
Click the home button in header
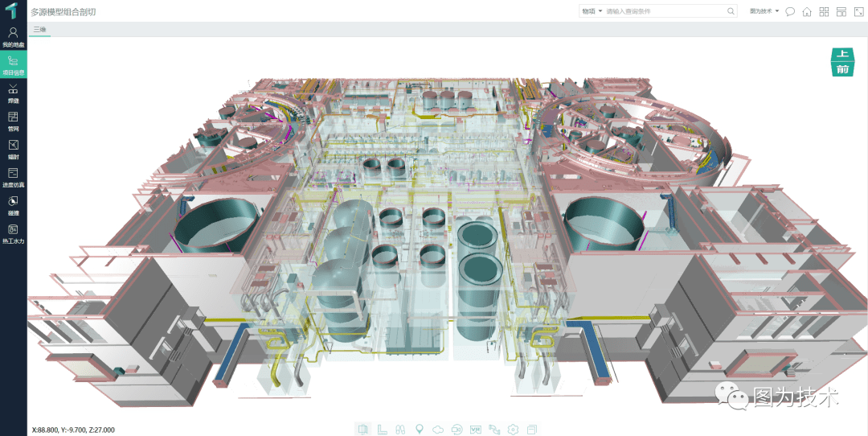point(807,11)
